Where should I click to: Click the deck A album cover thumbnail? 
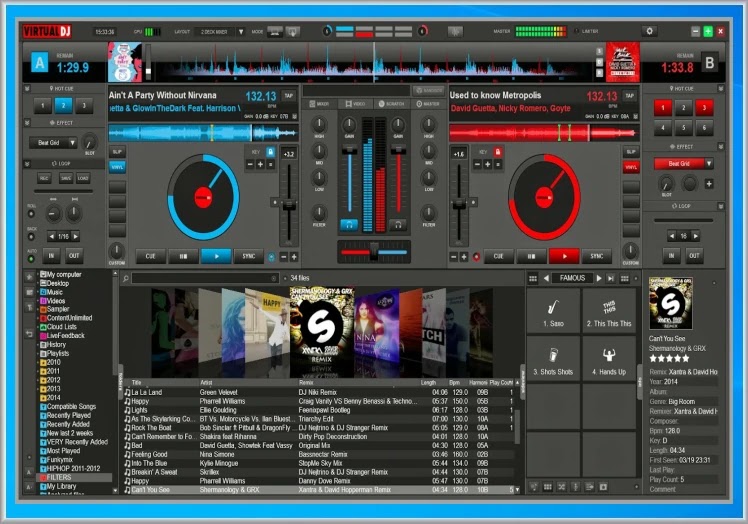point(125,62)
